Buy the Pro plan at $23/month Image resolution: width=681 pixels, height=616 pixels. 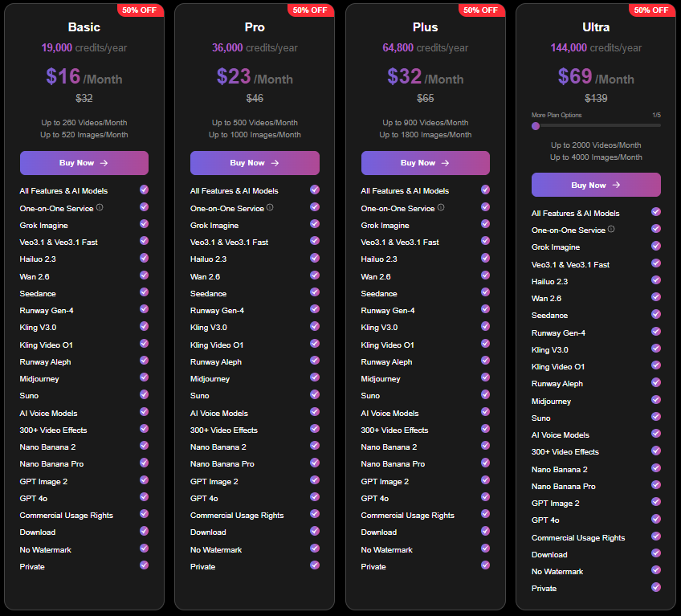pyautogui.click(x=255, y=163)
